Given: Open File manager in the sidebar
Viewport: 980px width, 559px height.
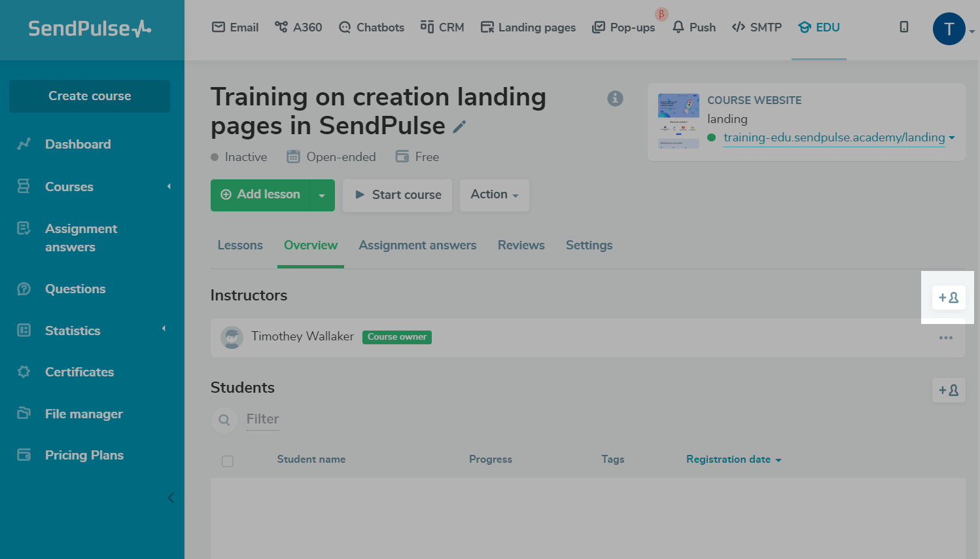Looking at the screenshot, I should pyautogui.click(x=84, y=414).
